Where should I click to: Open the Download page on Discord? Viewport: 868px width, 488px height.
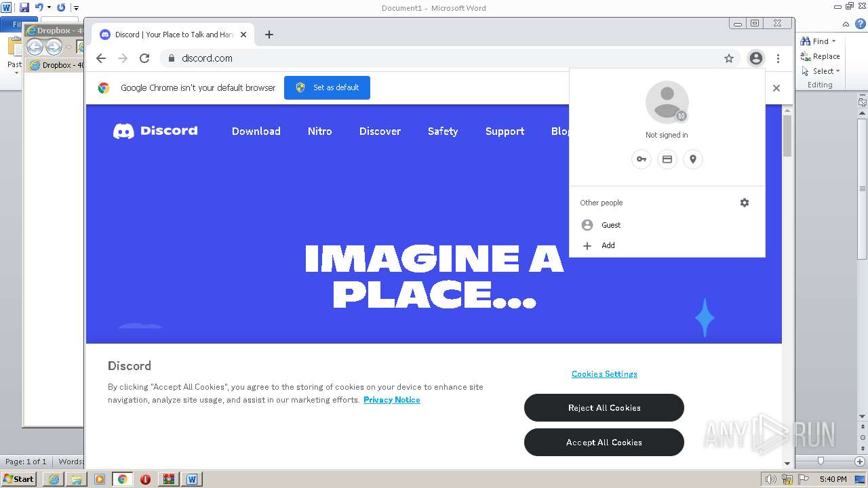[256, 131]
